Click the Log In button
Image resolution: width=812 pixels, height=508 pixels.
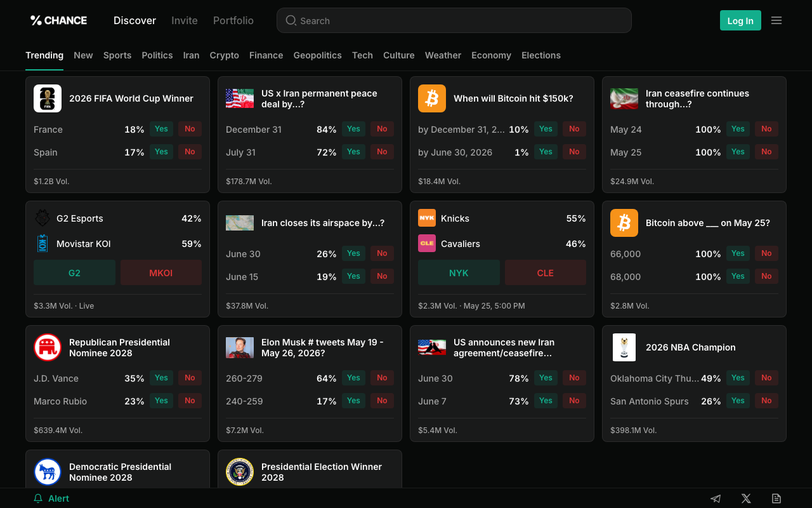(x=740, y=20)
